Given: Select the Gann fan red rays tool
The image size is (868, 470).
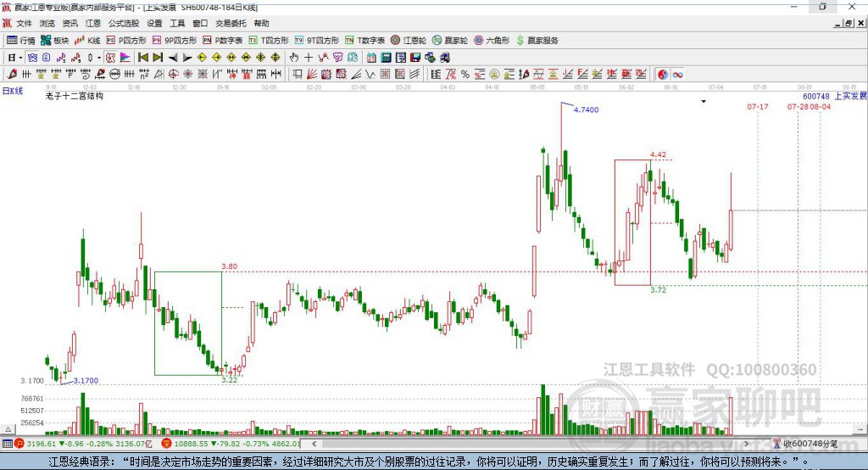Looking at the screenshot, I should [312, 75].
